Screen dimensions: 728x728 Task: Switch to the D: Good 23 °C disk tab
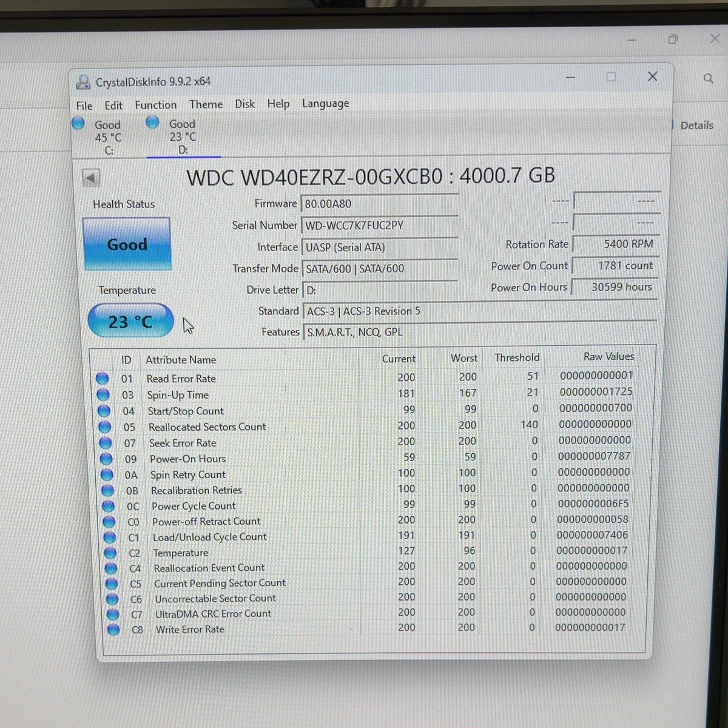[x=183, y=136]
